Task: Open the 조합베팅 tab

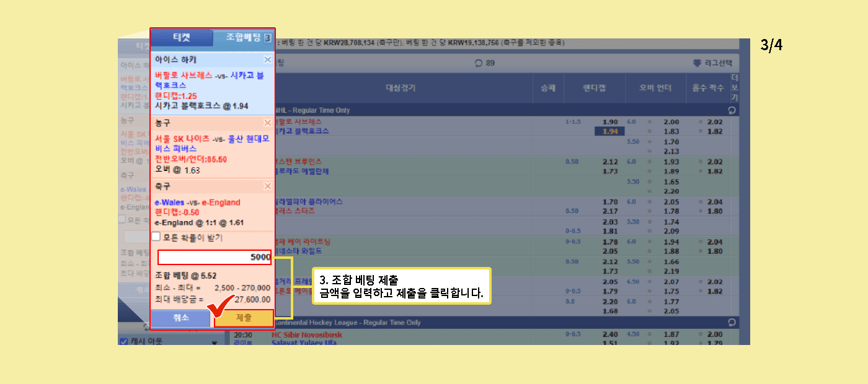Action: point(238,38)
